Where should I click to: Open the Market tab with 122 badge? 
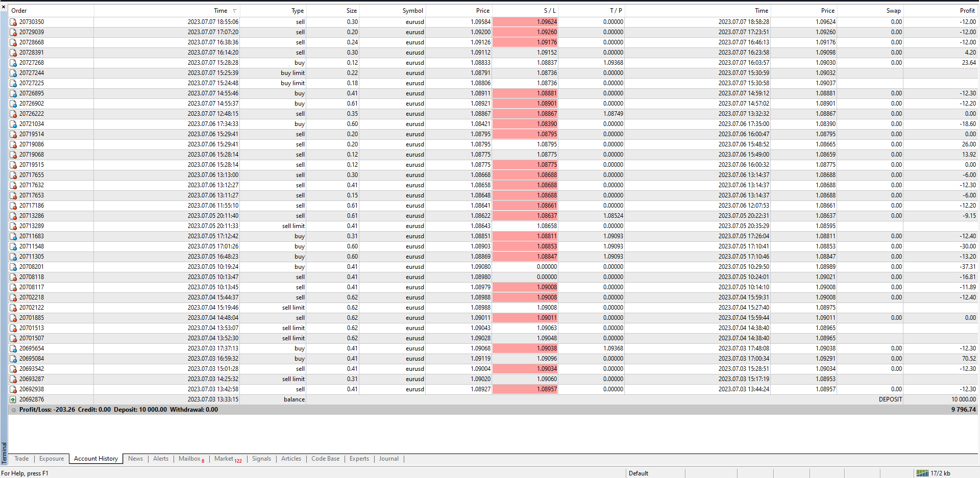pyautogui.click(x=228, y=459)
